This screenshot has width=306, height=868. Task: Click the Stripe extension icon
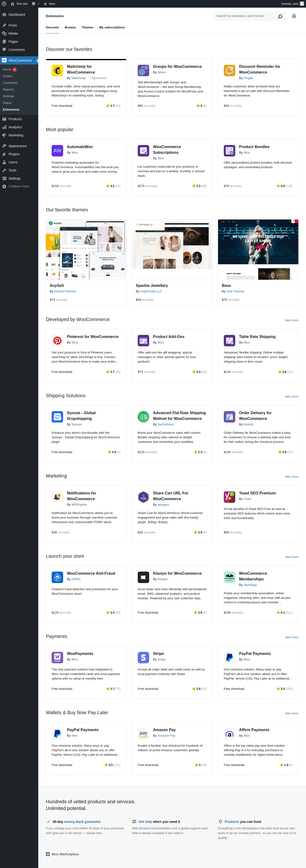(143, 657)
